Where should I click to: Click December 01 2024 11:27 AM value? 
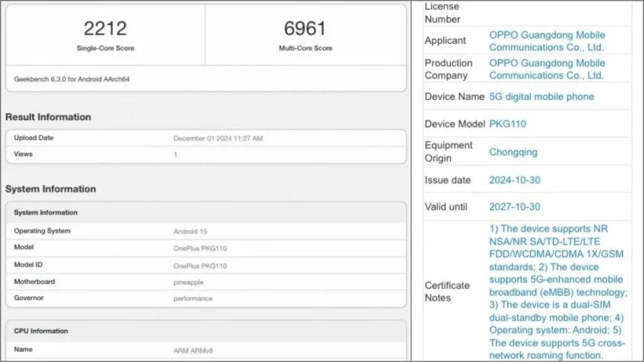point(218,138)
